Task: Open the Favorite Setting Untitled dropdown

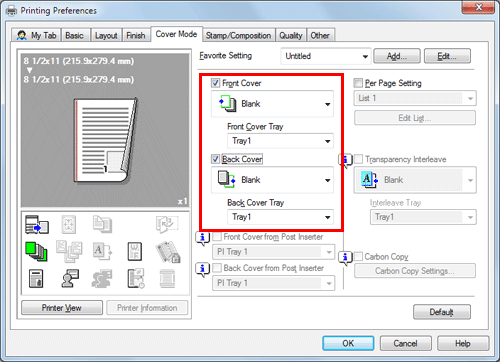Action: coord(326,56)
